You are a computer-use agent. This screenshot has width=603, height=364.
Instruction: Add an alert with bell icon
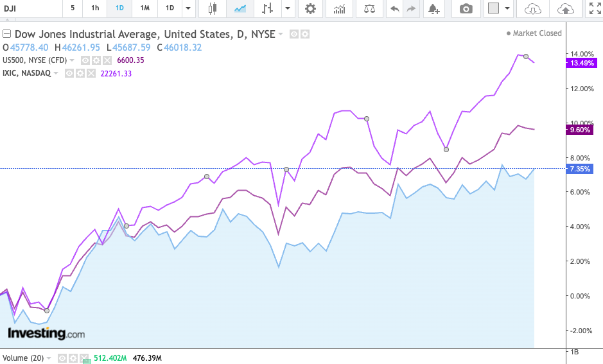point(434,8)
